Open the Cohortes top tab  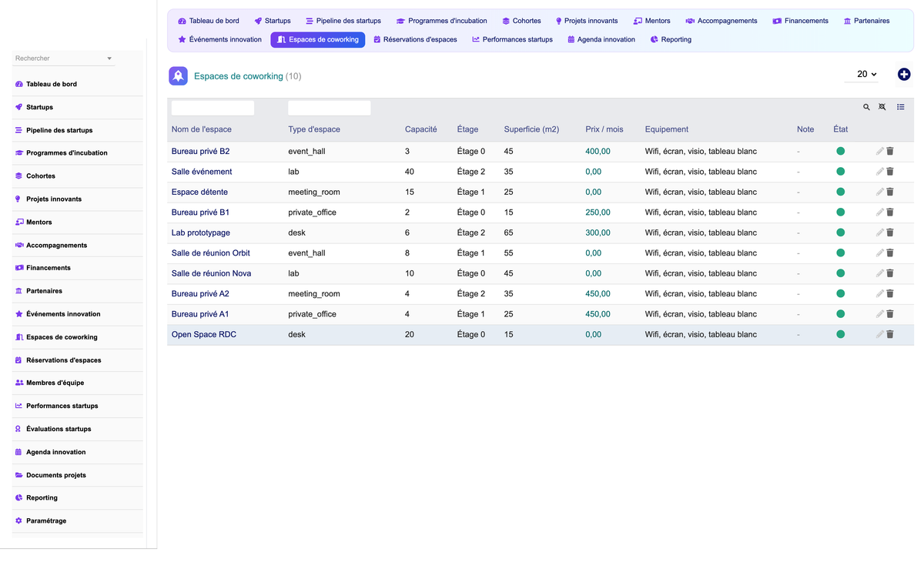pos(521,21)
